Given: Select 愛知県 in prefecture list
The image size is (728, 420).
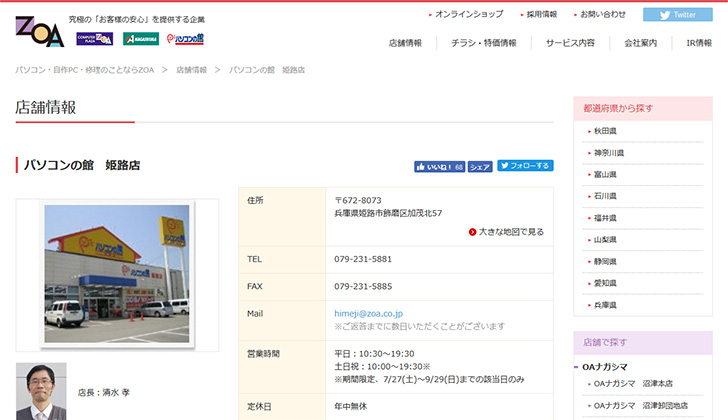Looking at the screenshot, I should coord(605,283).
